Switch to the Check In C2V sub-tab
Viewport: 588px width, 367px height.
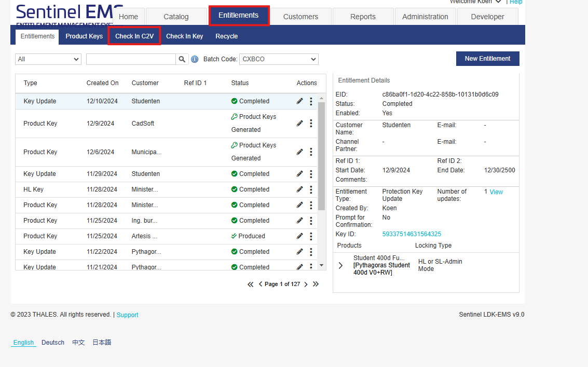tap(134, 36)
